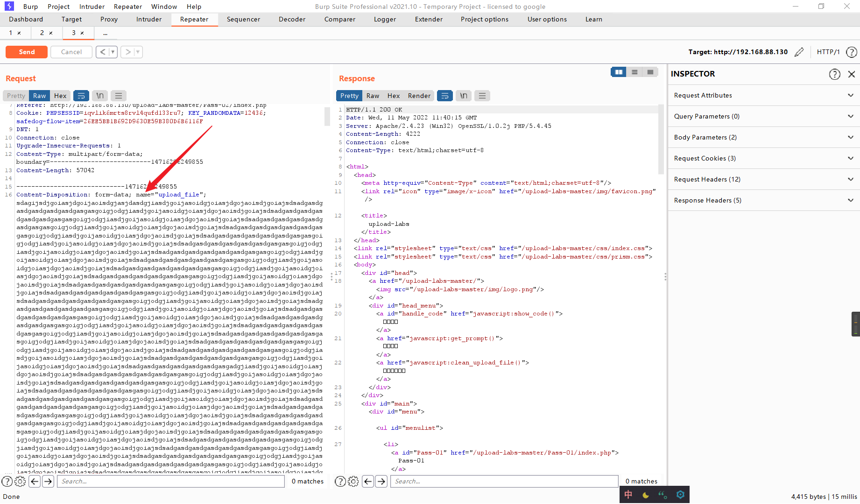Expand Request Attributes section

click(764, 95)
